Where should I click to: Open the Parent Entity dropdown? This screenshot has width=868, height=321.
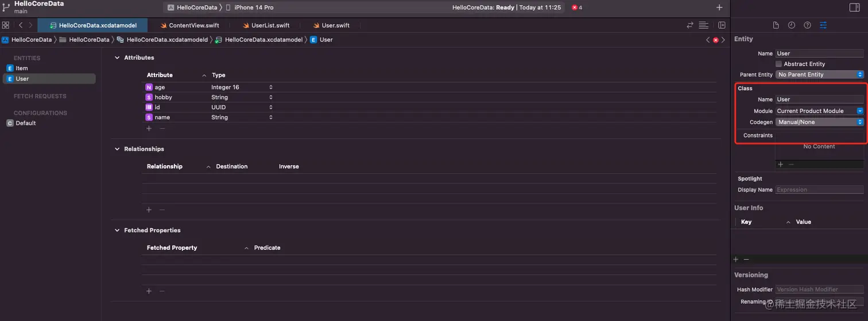pyautogui.click(x=819, y=75)
